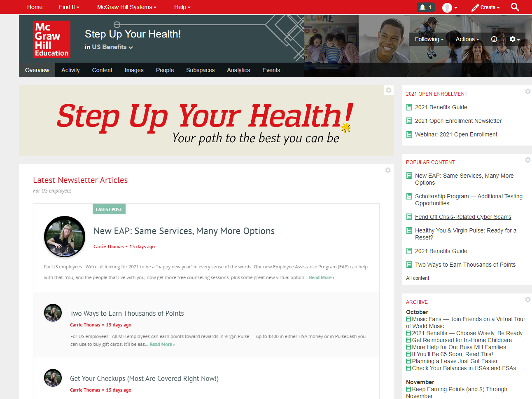Click the Step Up Your Health banner image
Screen dimensions: 532x399
point(206,120)
